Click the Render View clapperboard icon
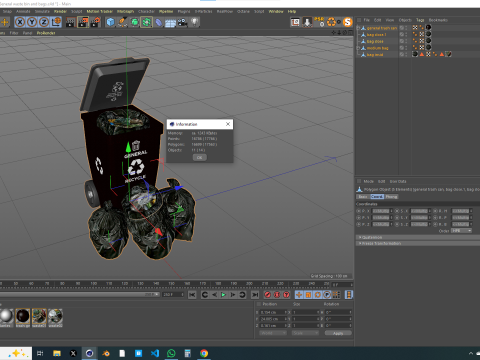Viewport: 480px width, 360px height. pos(71,22)
